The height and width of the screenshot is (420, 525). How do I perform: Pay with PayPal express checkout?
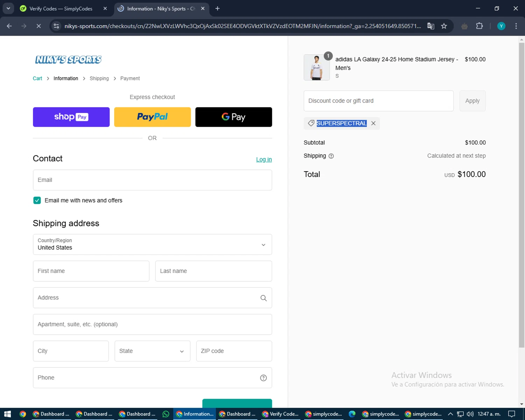[x=152, y=117]
